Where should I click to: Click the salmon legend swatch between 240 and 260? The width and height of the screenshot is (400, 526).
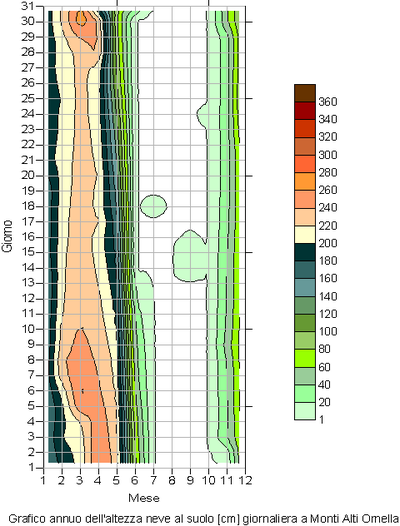pyautogui.click(x=305, y=199)
